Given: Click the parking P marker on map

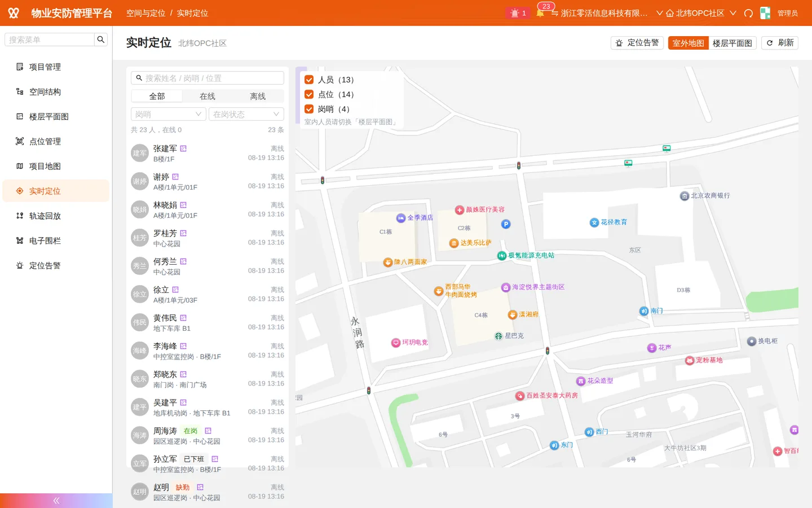Looking at the screenshot, I should point(506,224).
